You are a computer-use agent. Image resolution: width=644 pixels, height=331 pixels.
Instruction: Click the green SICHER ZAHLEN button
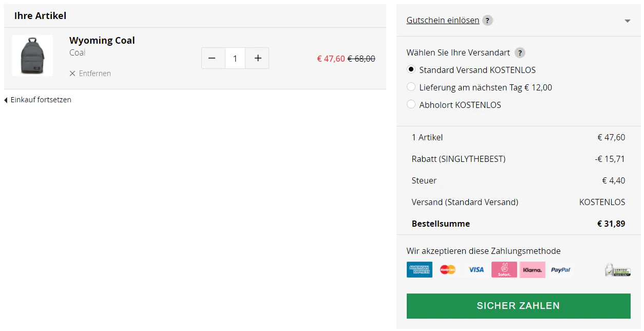518,306
